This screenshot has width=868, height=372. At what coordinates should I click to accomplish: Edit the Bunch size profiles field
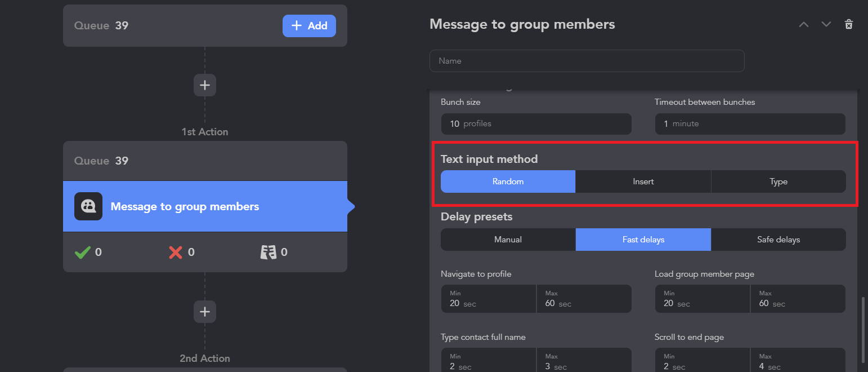(x=536, y=123)
